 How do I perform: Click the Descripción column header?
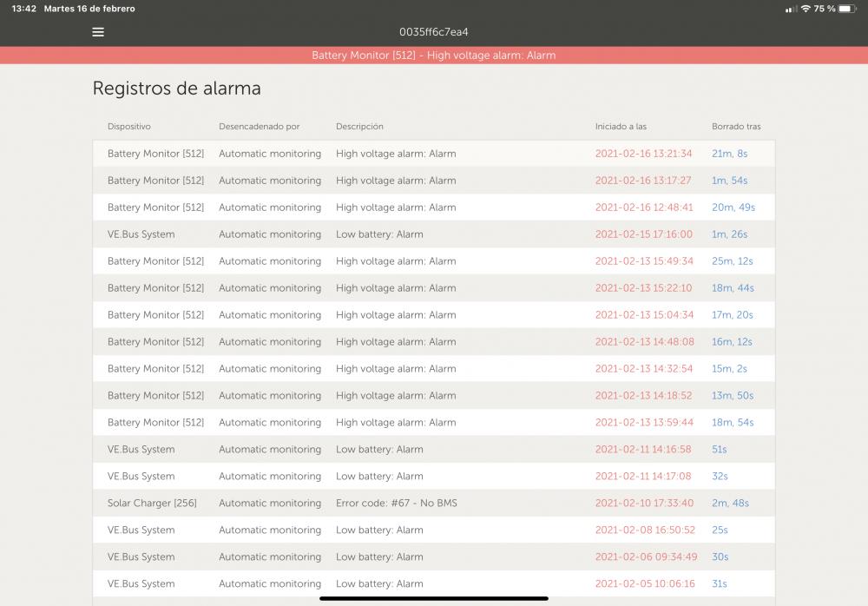pyautogui.click(x=359, y=126)
